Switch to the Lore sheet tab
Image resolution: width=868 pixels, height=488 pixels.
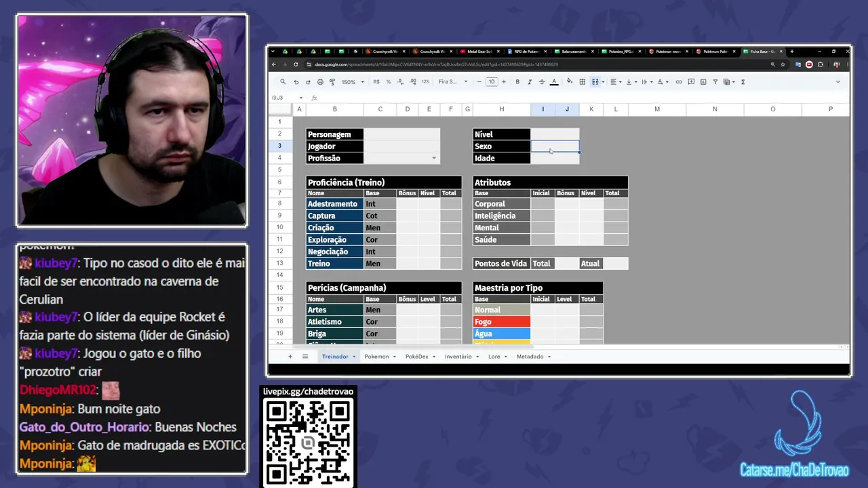tap(498, 357)
